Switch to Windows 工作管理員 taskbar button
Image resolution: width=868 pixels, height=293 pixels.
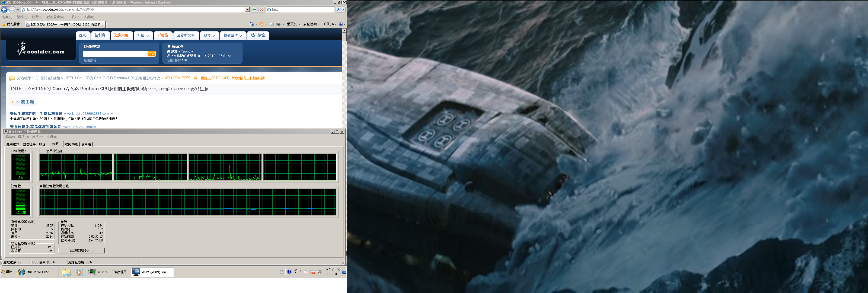108,272
